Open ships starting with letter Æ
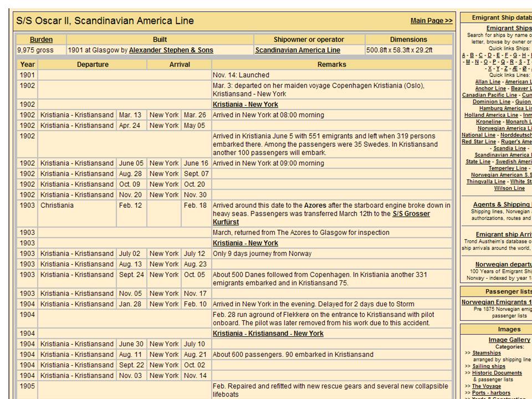 [516, 69]
